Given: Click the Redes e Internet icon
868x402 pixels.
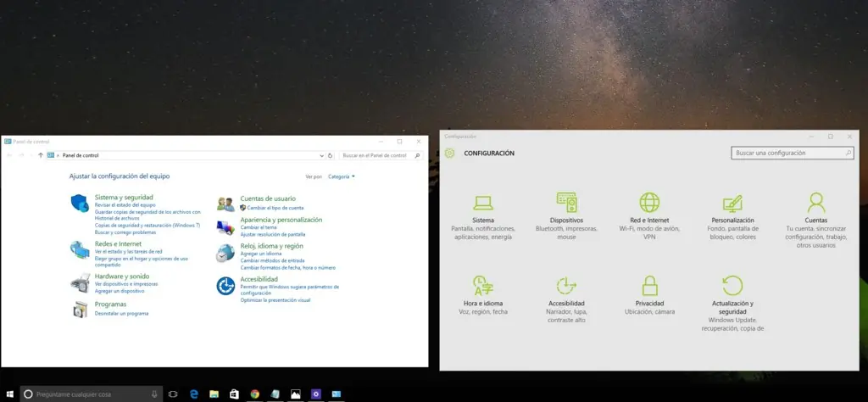Looking at the screenshot, I should tap(80, 249).
